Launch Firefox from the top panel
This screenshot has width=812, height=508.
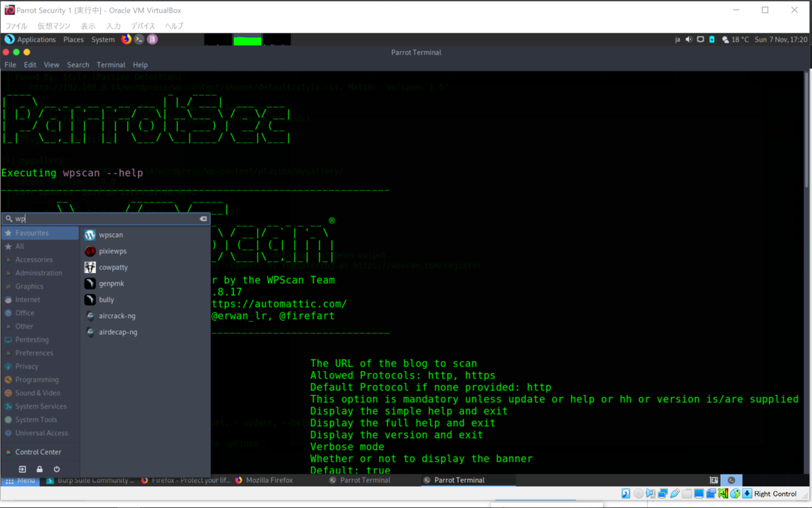click(x=126, y=39)
